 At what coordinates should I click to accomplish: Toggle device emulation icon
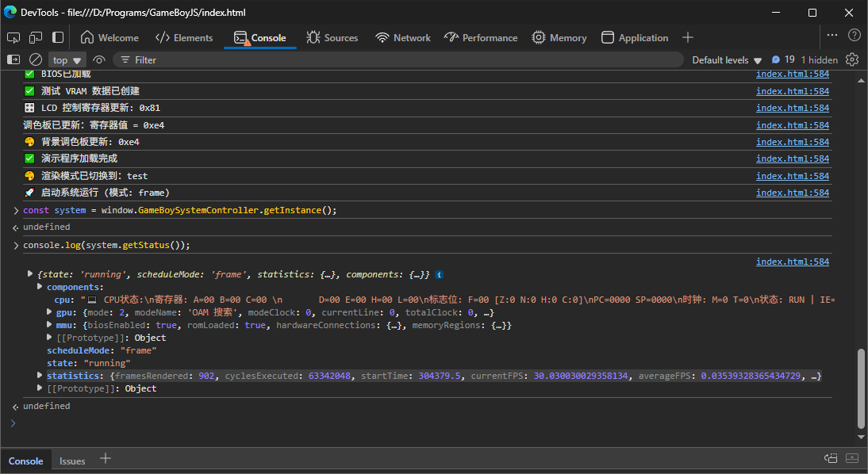click(36, 37)
